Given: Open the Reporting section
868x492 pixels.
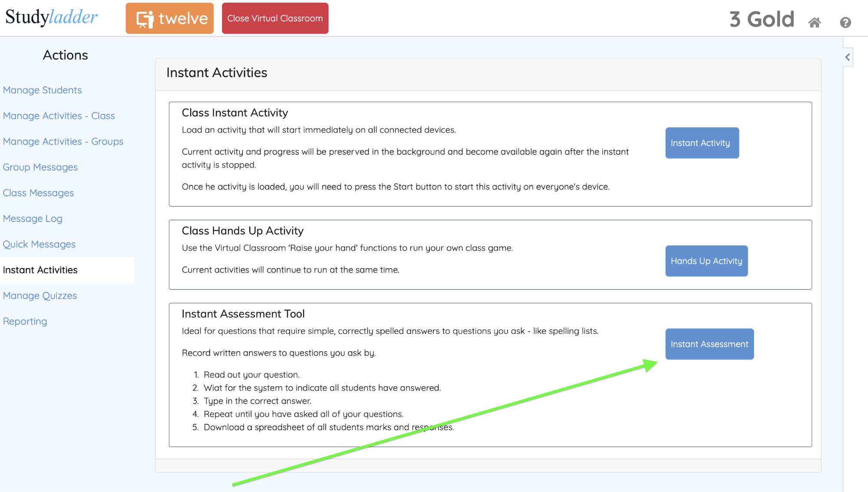Looking at the screenshot, I should [x=25, y=321].
